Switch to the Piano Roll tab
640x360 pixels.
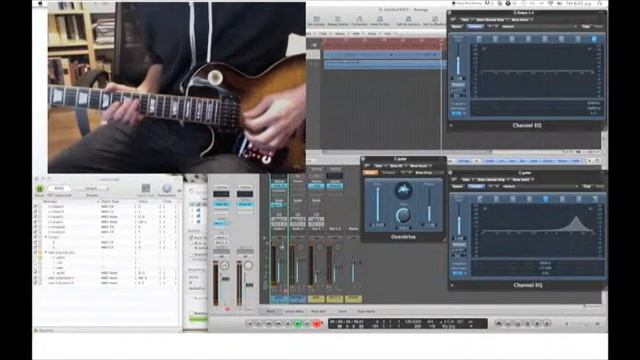point(318,311)
